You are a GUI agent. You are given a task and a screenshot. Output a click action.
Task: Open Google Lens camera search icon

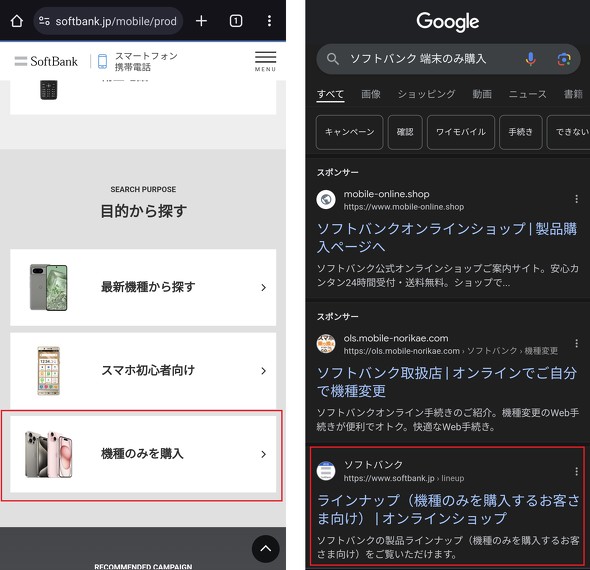564,59
